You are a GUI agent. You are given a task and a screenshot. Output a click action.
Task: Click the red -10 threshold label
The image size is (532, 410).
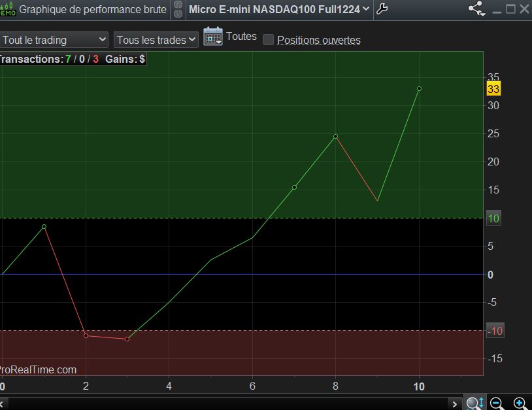click(x=495, y=331)
